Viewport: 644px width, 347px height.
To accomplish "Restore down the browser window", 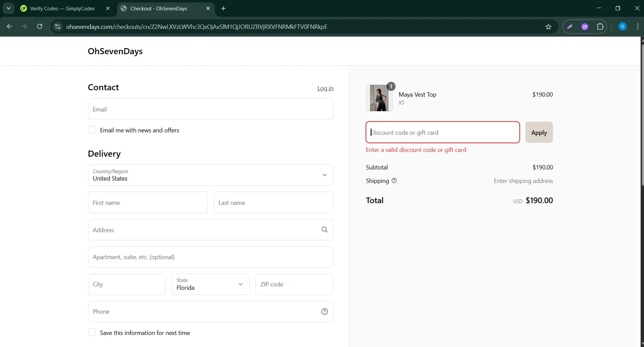I will click(x=618, y=8).
